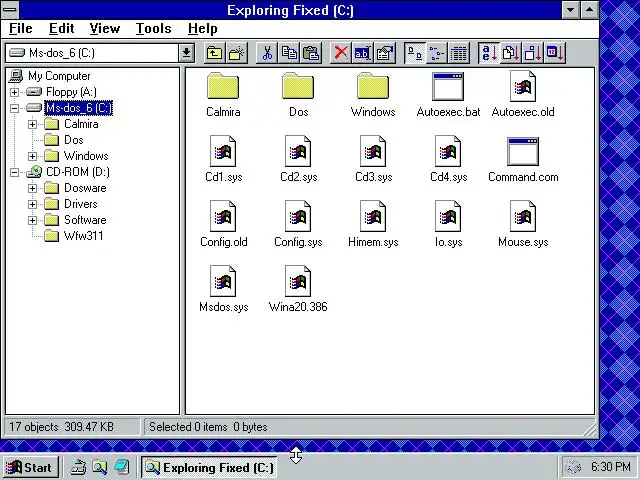640x480 pixels.
Task: Open the File menu
Action: (20, 29)
